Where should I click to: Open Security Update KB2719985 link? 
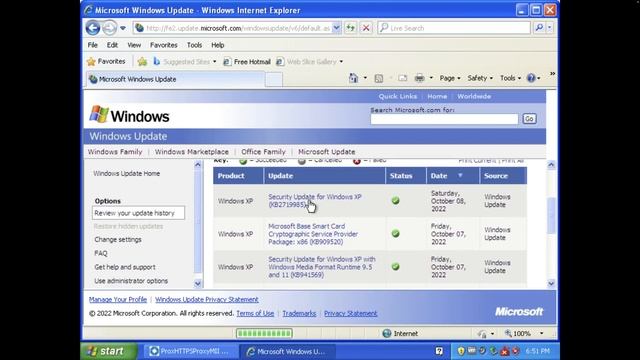[x=315, y=201]
